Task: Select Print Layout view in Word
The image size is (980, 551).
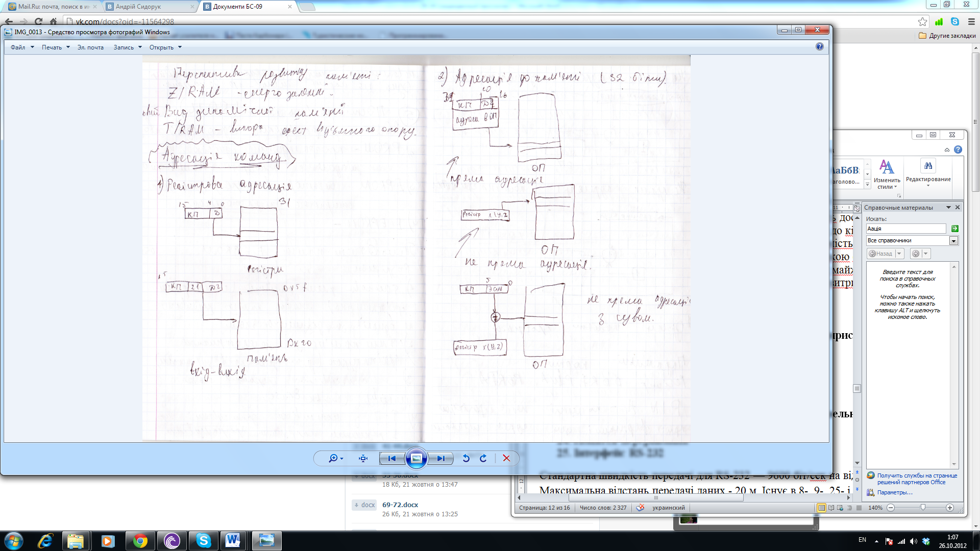Action: [x=821, y=508]
